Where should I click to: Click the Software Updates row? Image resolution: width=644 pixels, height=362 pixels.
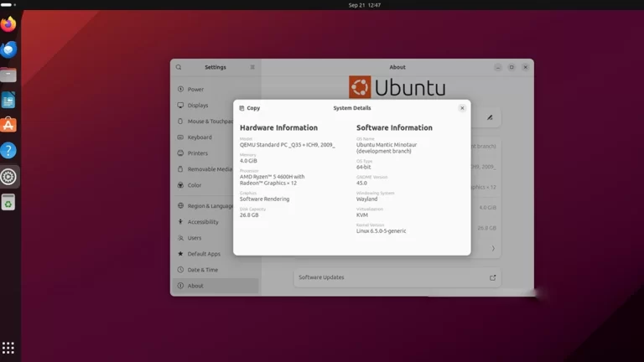(x=397, y=277)
